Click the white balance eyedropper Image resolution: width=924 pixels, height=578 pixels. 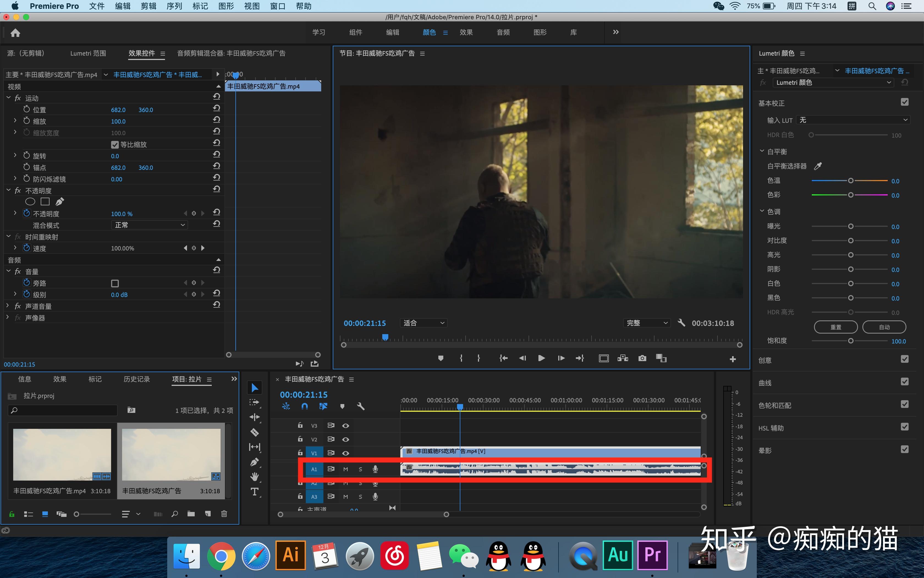(x=818, y=166)
